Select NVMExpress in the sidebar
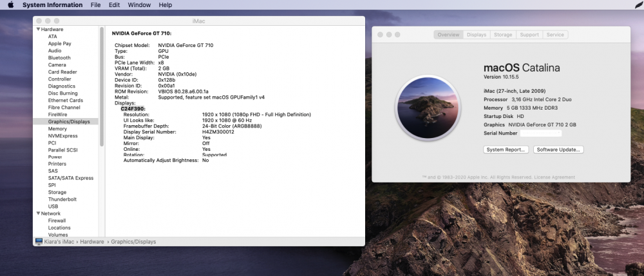 coord(63,135)
